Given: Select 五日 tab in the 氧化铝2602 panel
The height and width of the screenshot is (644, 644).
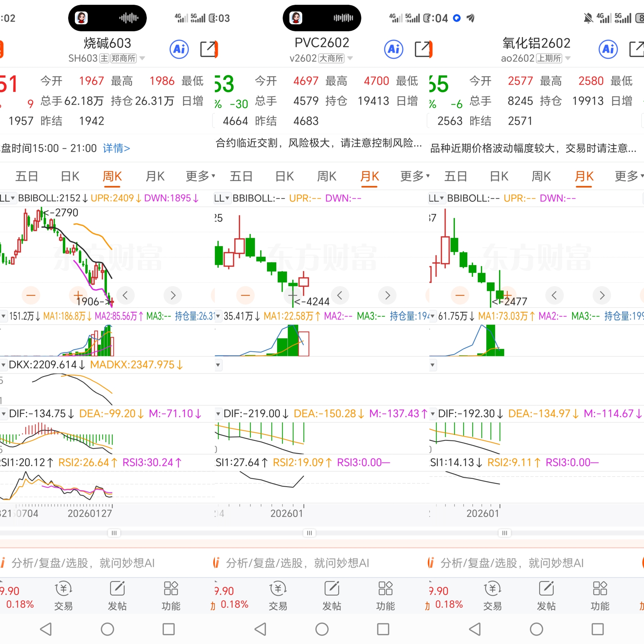Looking at the screenshot, I should click(455, 176).
